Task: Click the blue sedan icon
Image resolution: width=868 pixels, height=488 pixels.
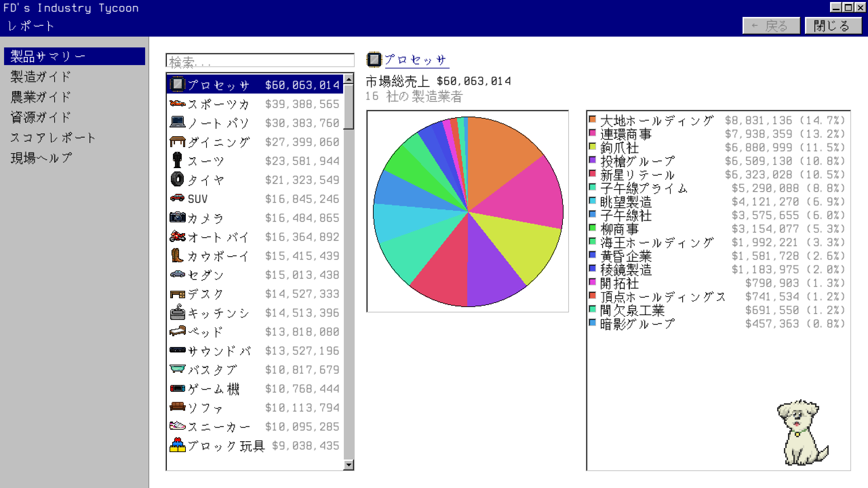Action: click(177, 274)
